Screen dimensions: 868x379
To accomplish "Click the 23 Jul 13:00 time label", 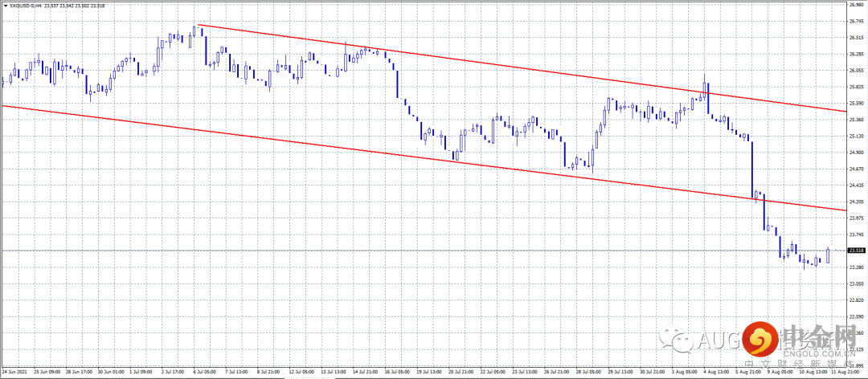I will (525, 372).
